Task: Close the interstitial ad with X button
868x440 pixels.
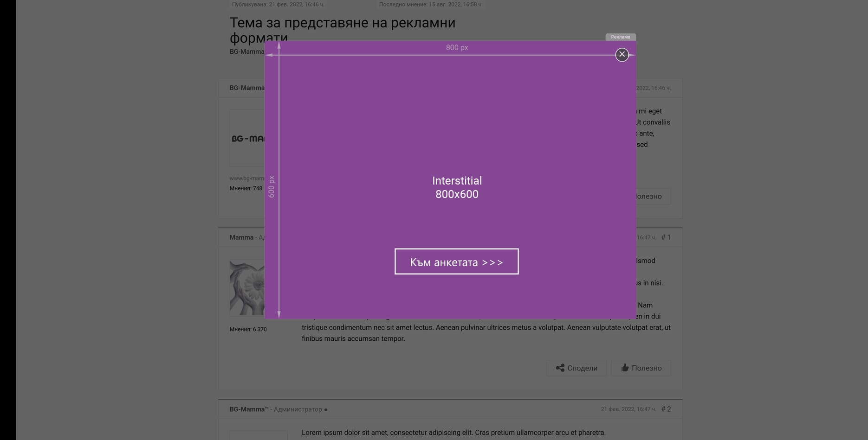Action: pos(622,55)
